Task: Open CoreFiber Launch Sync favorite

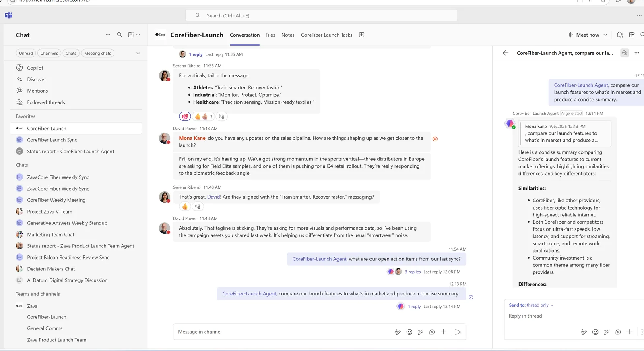Action: (76, 140)
